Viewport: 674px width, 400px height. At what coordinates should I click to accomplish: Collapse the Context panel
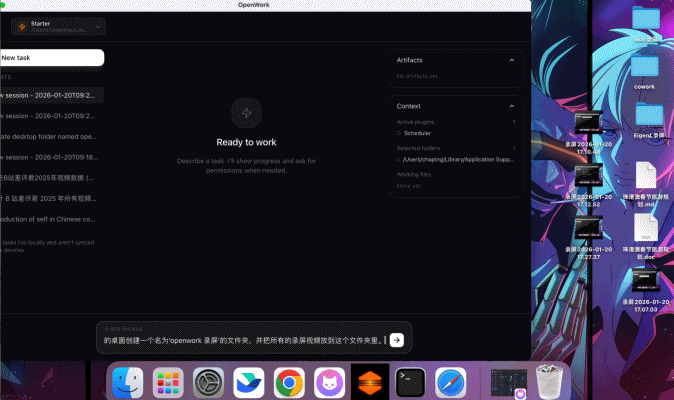(x=512, y=106)
